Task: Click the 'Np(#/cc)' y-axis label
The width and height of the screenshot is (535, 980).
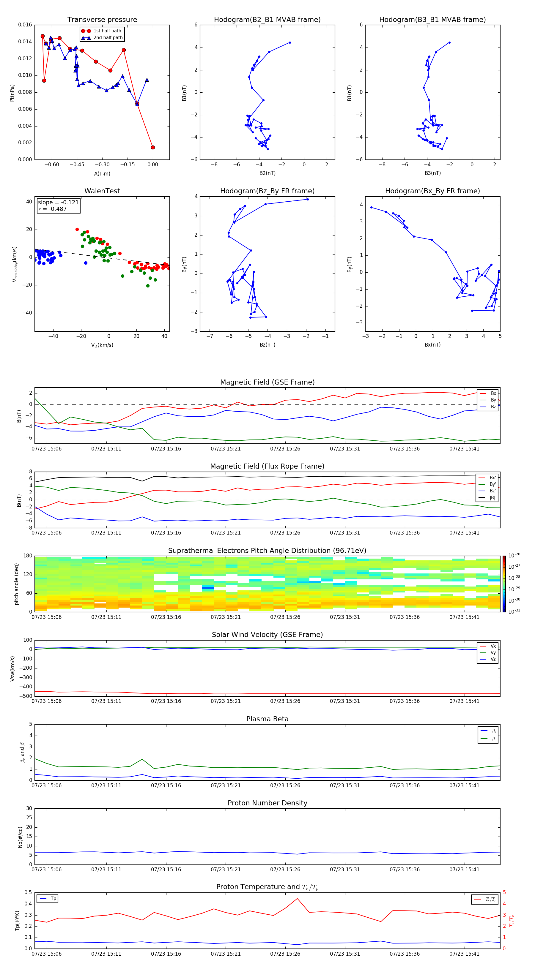Action: pos(20,837)
